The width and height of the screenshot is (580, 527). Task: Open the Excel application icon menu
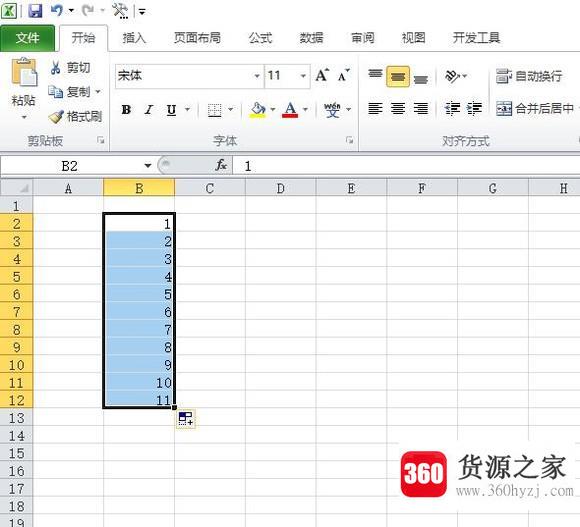point(9,10)
